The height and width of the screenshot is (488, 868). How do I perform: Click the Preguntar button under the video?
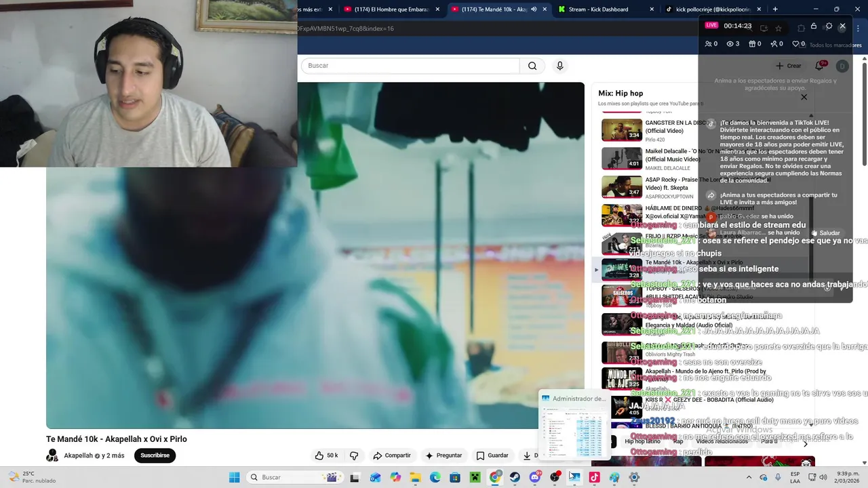(443, 455)
